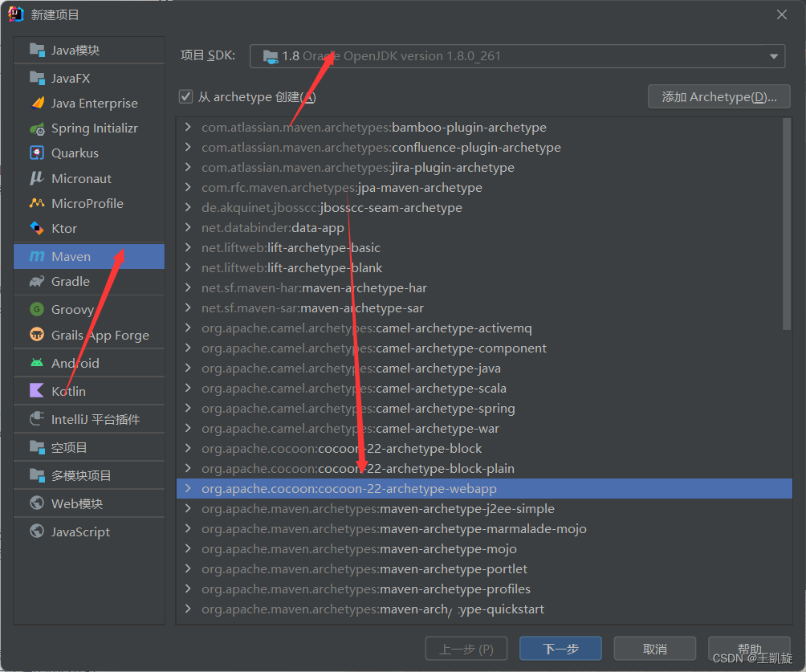Expand the confluence-plugin-archetype row

pyautogui.click(x=188, y=147)
